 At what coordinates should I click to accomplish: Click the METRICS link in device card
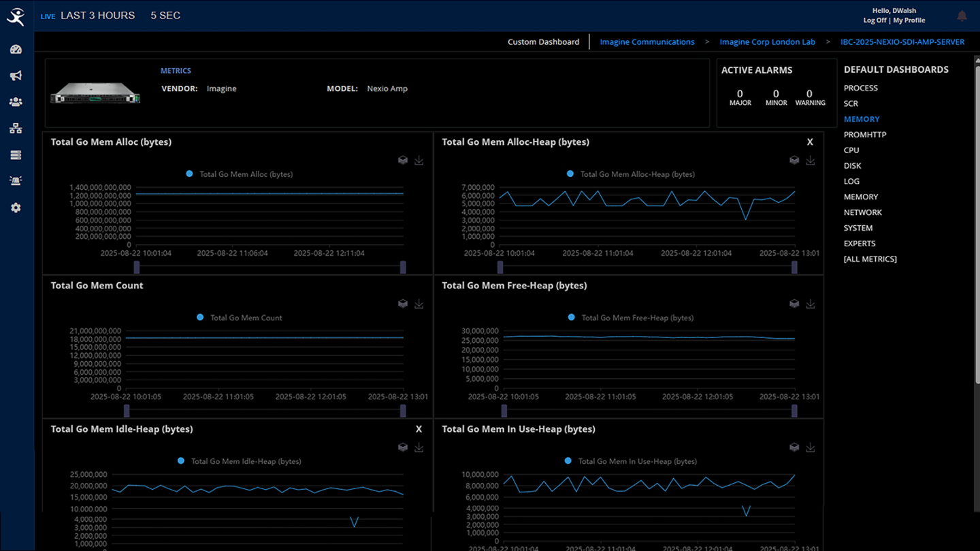click(x=176, y=71)
